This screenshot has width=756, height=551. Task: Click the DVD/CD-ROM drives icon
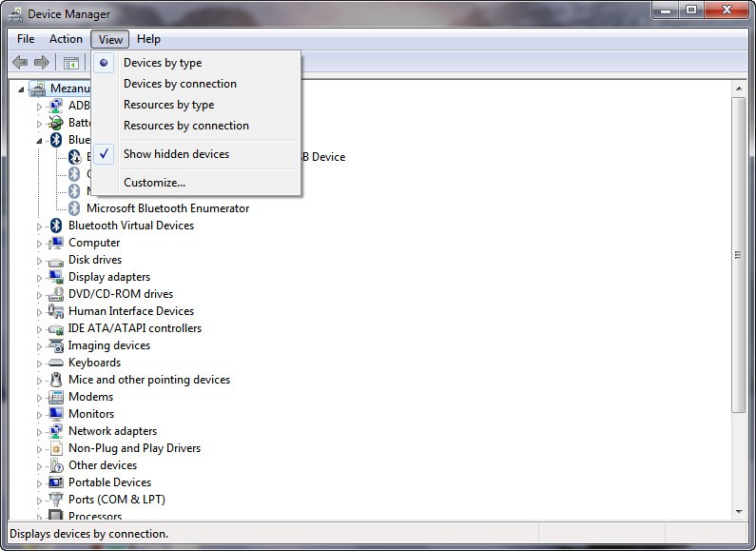coord(56,294)
